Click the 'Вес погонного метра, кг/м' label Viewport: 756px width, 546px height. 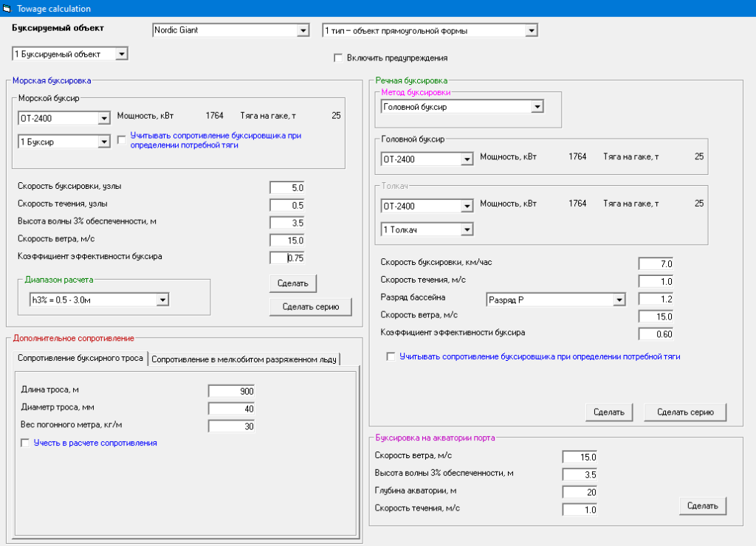click(x=72, y=424)
